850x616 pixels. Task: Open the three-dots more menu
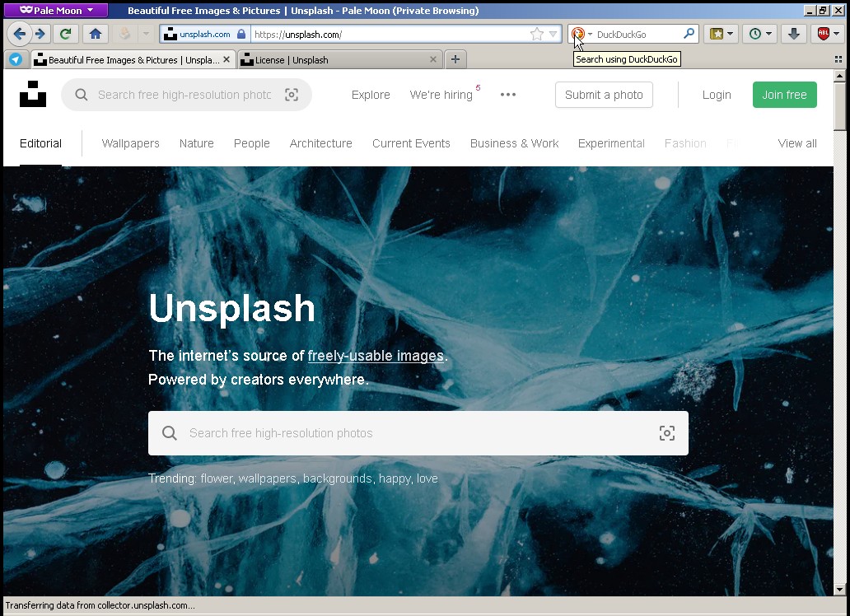click(508, 95)
